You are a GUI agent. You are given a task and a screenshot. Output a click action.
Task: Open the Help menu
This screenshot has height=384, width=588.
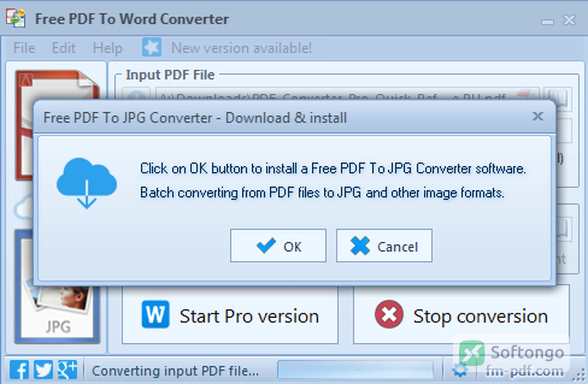click(107, 48)
